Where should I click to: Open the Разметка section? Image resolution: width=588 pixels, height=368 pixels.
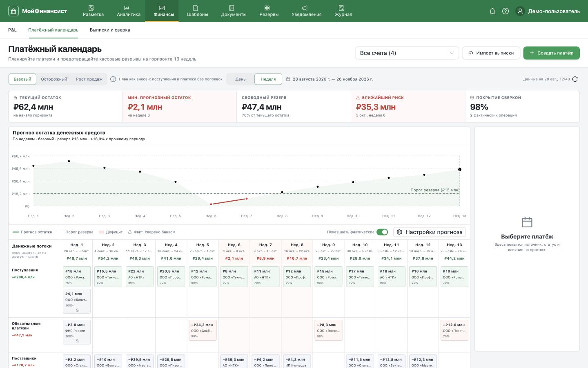click(x=93, y=11)
